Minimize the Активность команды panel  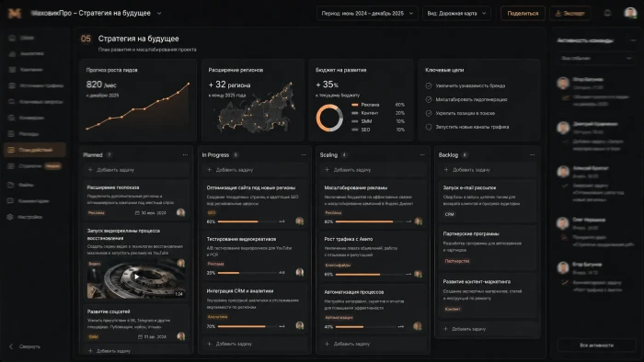(633, 40)
